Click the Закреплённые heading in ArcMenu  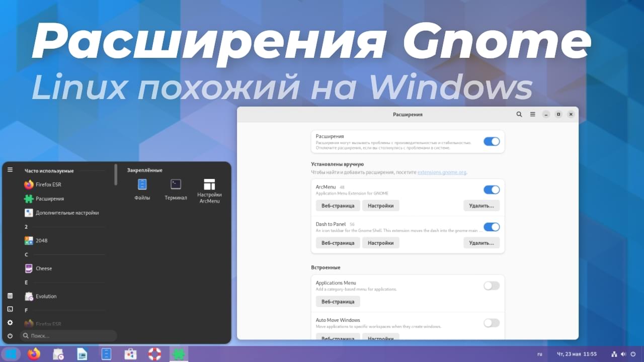145,170
